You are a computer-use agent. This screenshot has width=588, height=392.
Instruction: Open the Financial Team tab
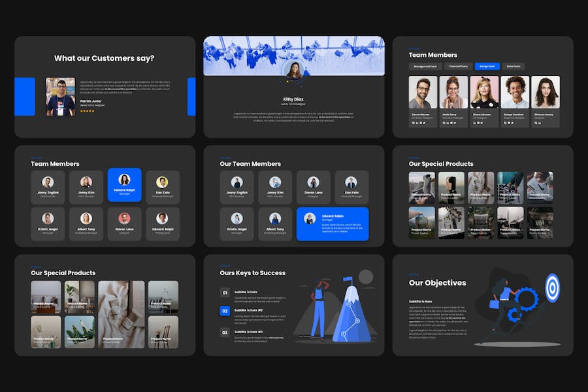458,66
